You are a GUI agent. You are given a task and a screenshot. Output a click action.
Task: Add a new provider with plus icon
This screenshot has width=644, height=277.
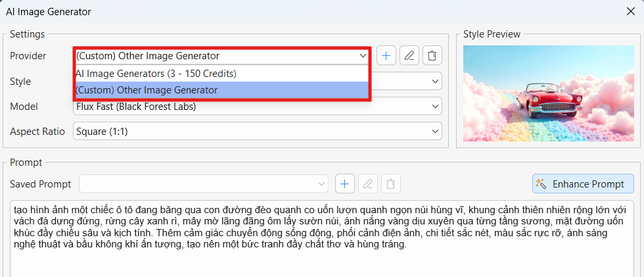386,55
